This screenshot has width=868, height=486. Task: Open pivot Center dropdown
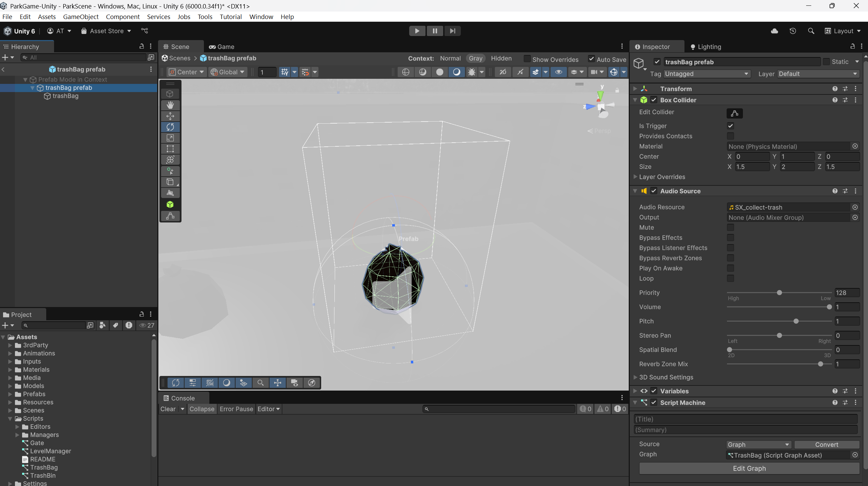tap(186, 72)
